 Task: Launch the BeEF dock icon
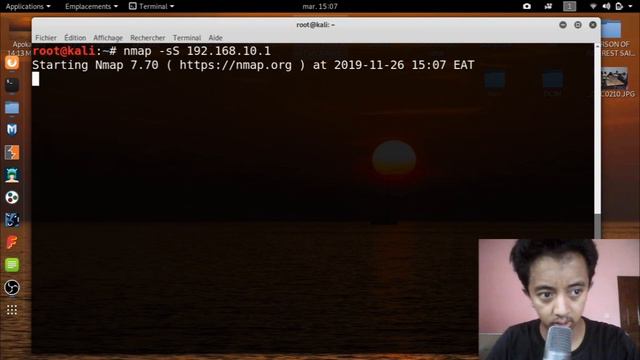click(x=12, y=220)
